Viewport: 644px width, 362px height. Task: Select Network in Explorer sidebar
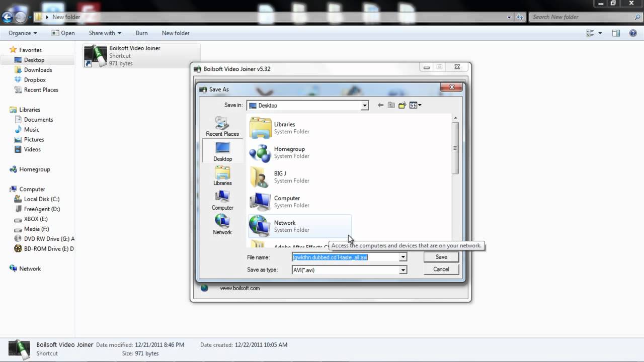click(x=30, y=268)
